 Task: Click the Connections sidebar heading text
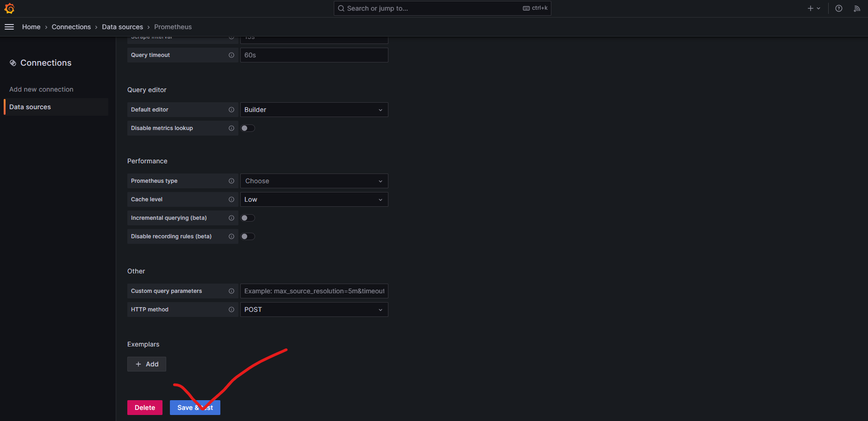(46, 63)
